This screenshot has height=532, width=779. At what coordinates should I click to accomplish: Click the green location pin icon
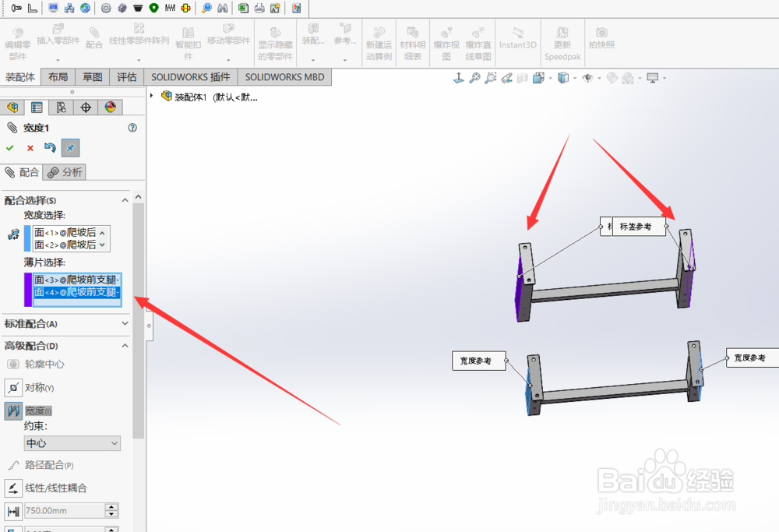[x=153, y=8]
